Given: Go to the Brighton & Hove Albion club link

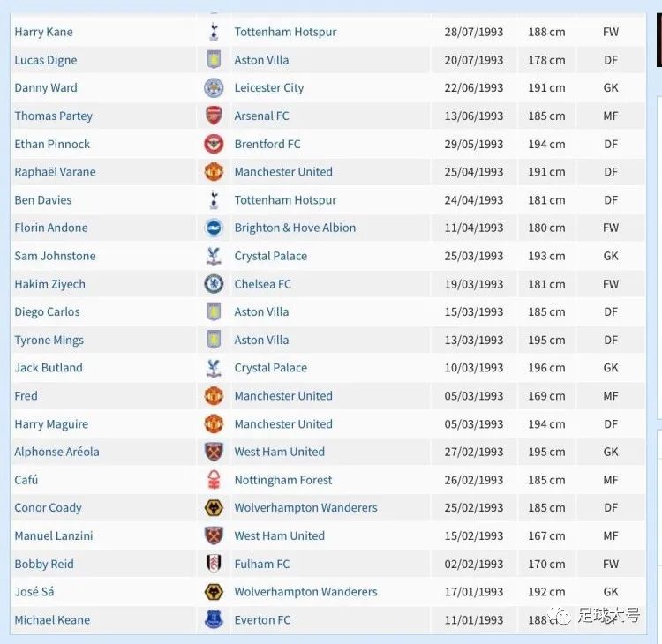Looking at the screenshot, I should tap(295, 228).
